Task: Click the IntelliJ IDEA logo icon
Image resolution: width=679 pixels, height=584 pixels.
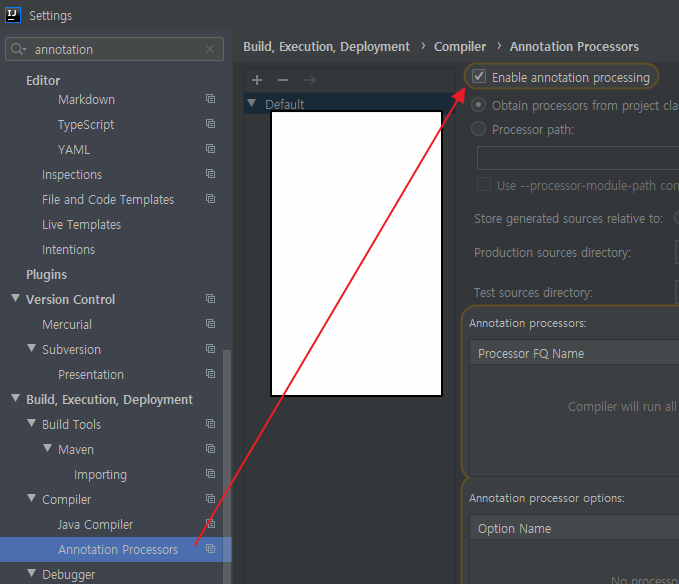Action: tap(13, 15)
